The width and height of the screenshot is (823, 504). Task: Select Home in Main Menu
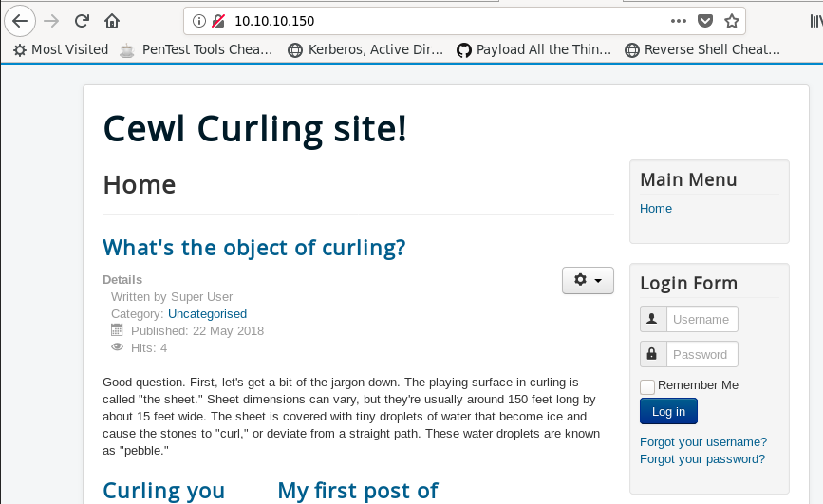655,209
